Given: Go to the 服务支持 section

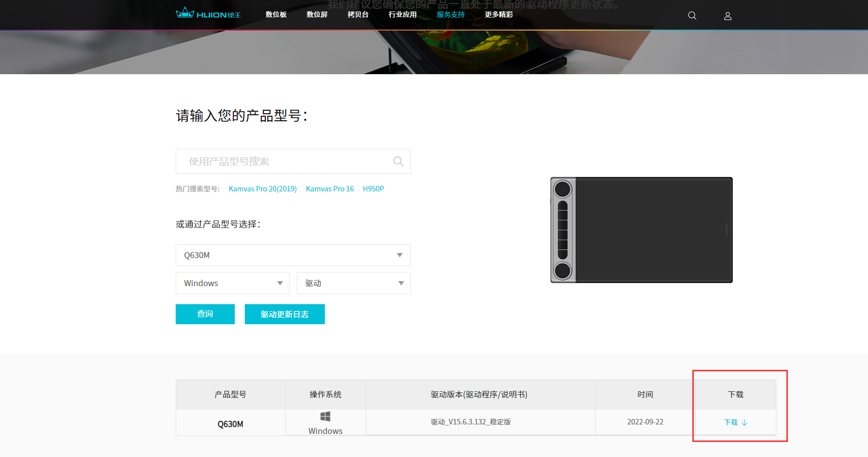Looking at the screenshot, I should (451, 15).
